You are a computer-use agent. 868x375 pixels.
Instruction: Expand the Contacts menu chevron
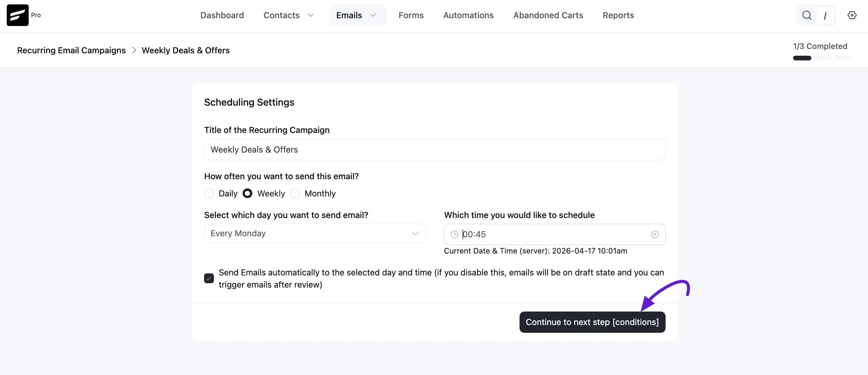(311, 15)
